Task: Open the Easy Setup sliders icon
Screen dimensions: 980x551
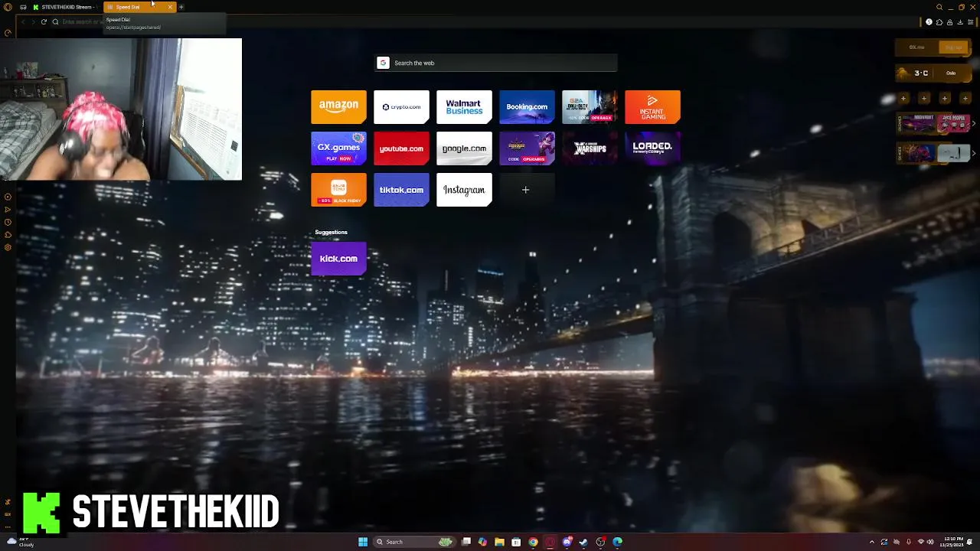Action: (970, 22)
